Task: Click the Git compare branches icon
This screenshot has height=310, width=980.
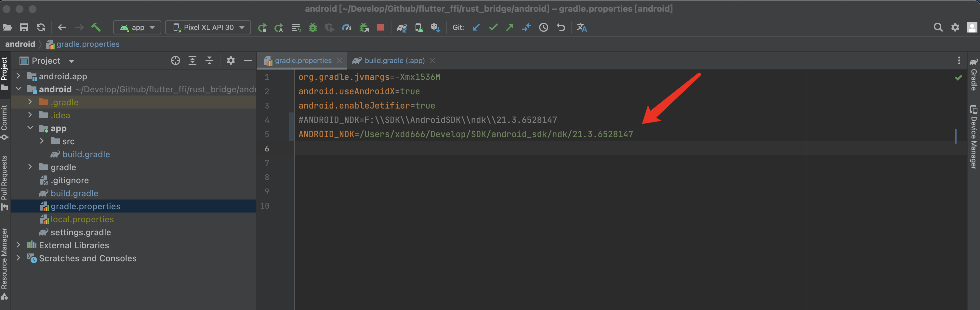Action: 526,27
